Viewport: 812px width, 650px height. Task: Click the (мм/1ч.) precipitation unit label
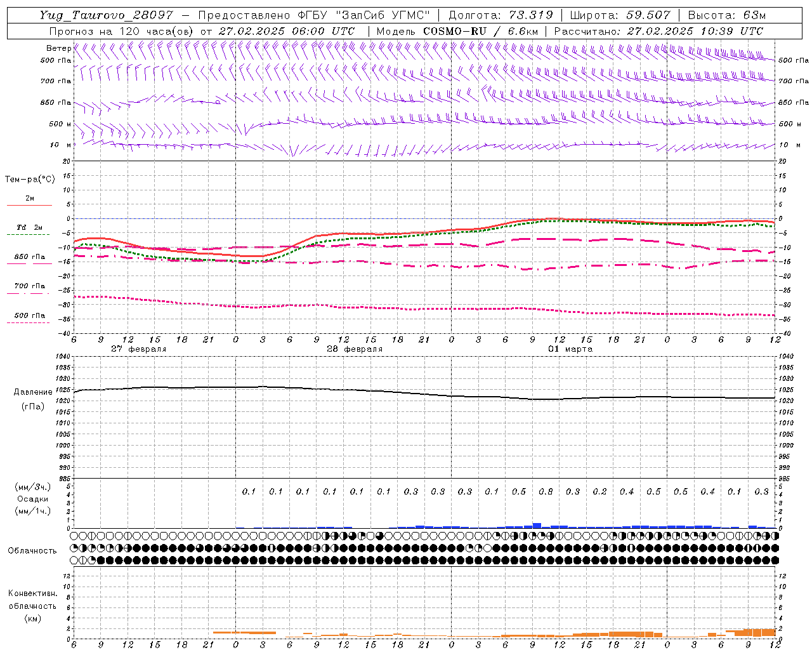coord(33,511)
